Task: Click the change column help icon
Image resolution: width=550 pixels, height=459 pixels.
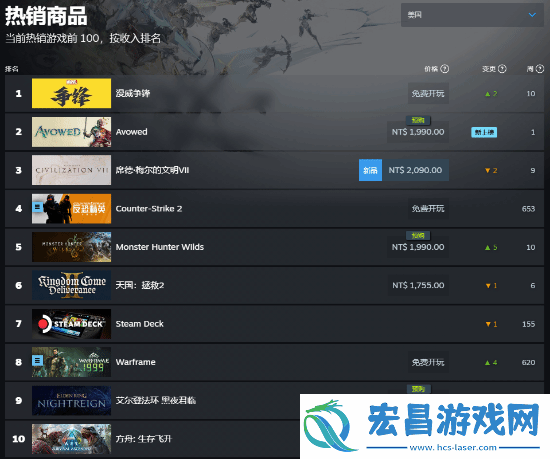Action: click(502, 69)
